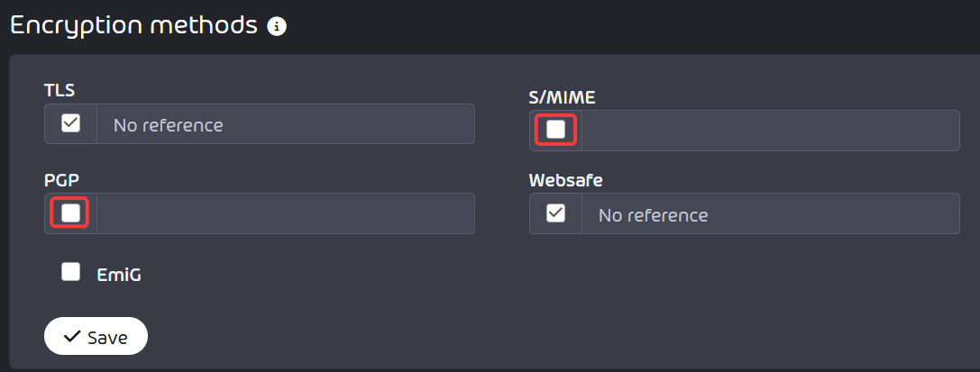This screenshot has height=372, width=980.
Task: Click the Encryption methods heading
Action: (x=133, y=25)
